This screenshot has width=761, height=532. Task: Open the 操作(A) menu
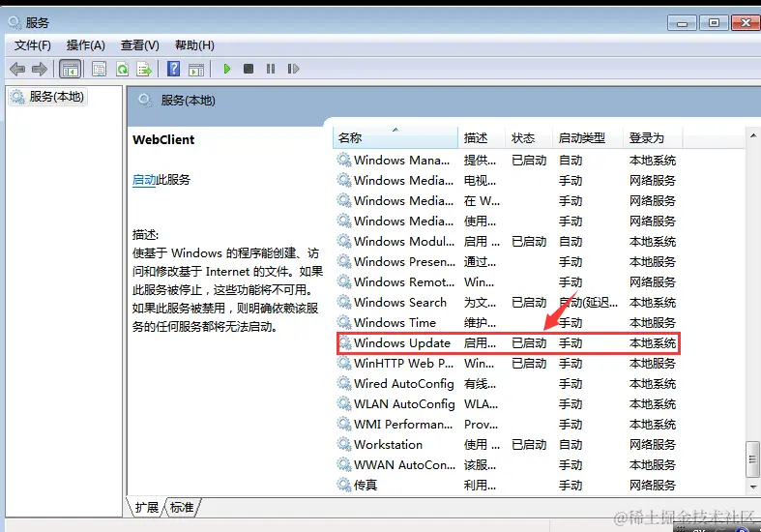[x=86, y=45]
